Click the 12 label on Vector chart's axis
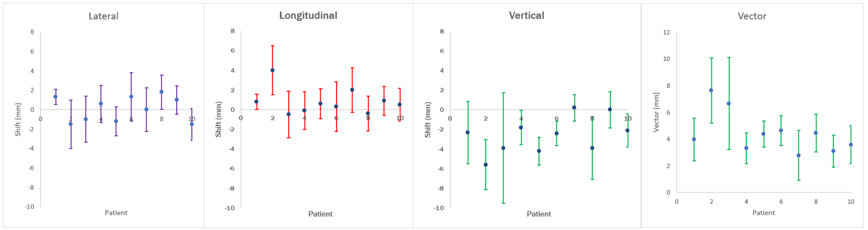This screenshot has width=868, height=230. (666, 32)
